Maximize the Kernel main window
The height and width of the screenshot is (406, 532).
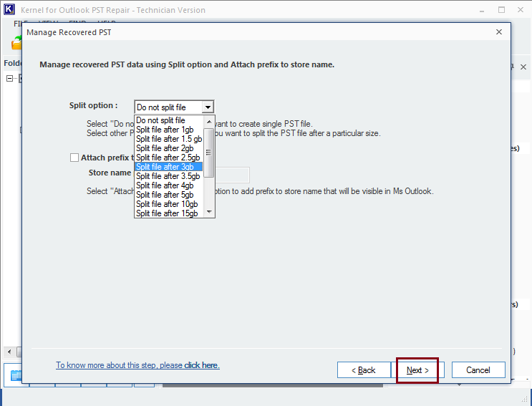(x=501, y=10)
